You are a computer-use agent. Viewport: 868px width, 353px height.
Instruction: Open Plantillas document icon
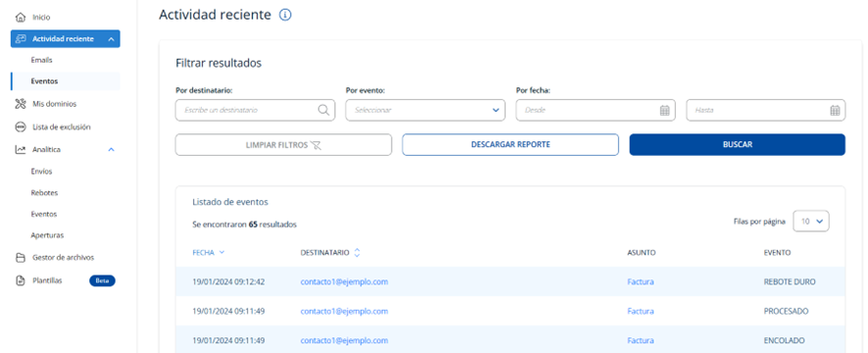[x=21, y=280]
